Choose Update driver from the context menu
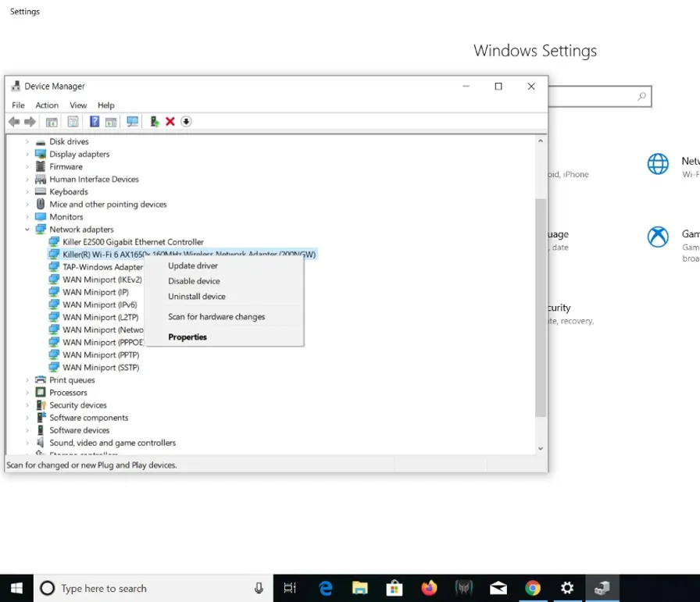Screen dimensions: 700x602 pos(224,265)
